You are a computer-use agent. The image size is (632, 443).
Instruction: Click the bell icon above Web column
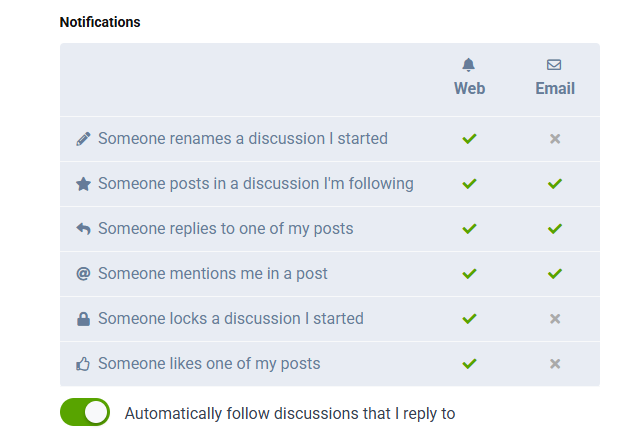[469, 65]
